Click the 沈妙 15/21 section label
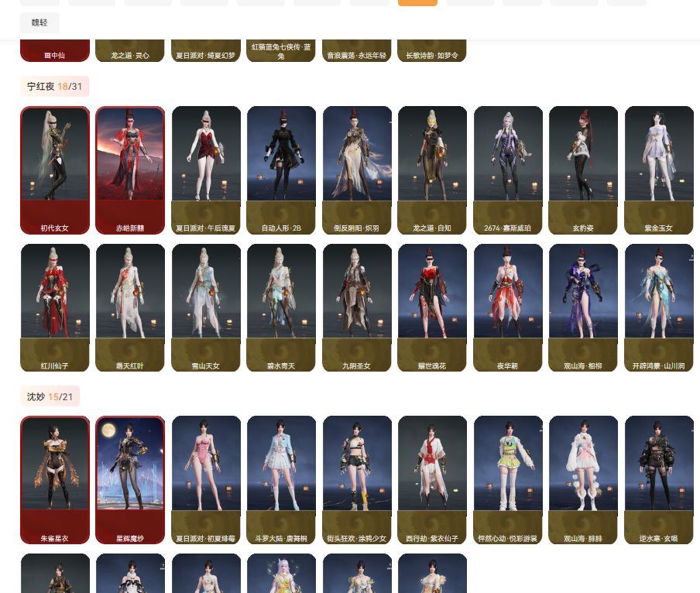 (50, 397)
